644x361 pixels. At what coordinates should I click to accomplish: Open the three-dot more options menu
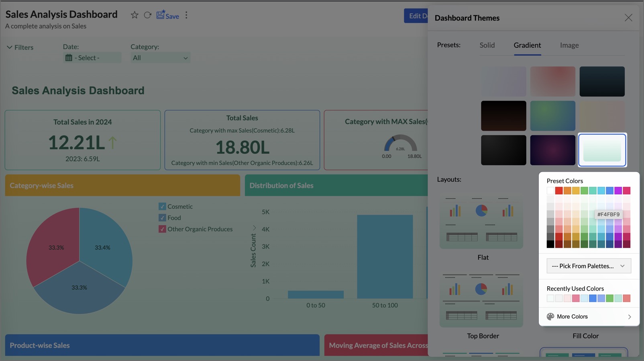click(186, 15)
